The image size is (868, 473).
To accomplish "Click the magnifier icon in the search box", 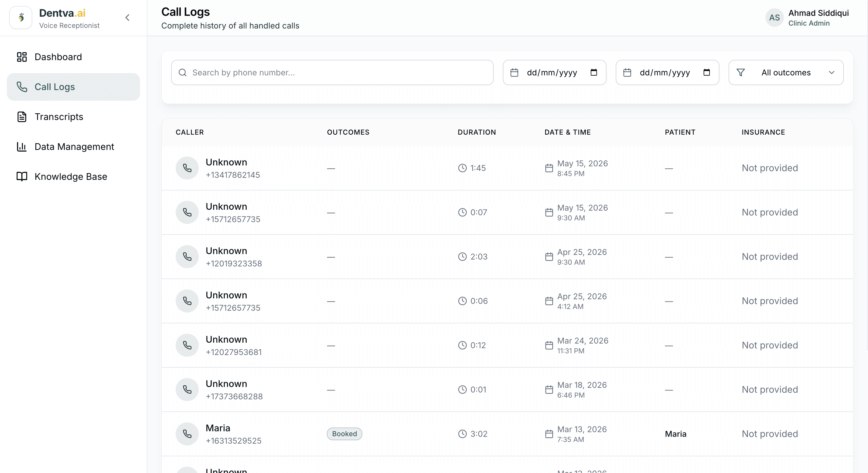I will (x=183, y=73).
